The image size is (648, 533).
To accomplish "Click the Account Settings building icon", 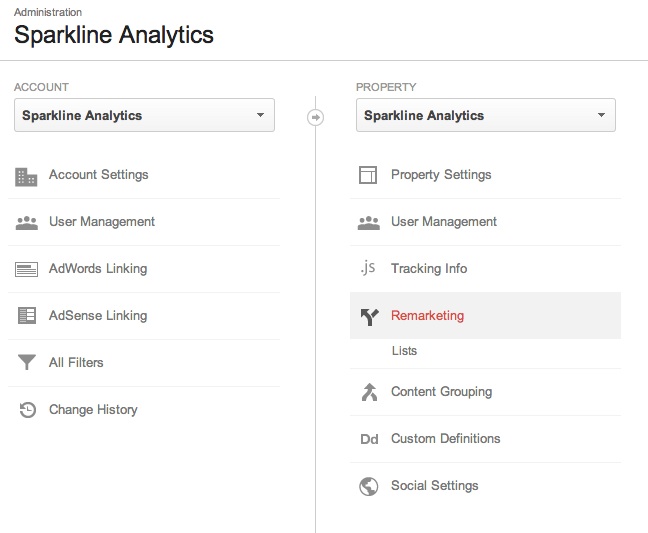I will coord(27,176).
